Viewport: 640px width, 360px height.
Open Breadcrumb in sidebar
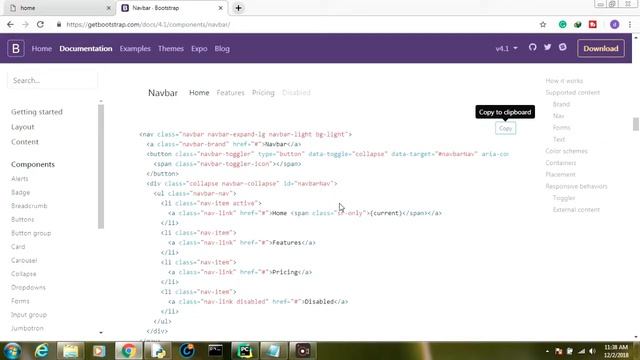click(x=29, y=206)
